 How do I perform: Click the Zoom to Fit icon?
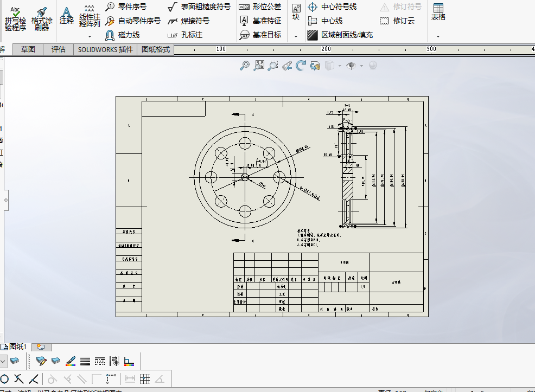tap(244, 66)
